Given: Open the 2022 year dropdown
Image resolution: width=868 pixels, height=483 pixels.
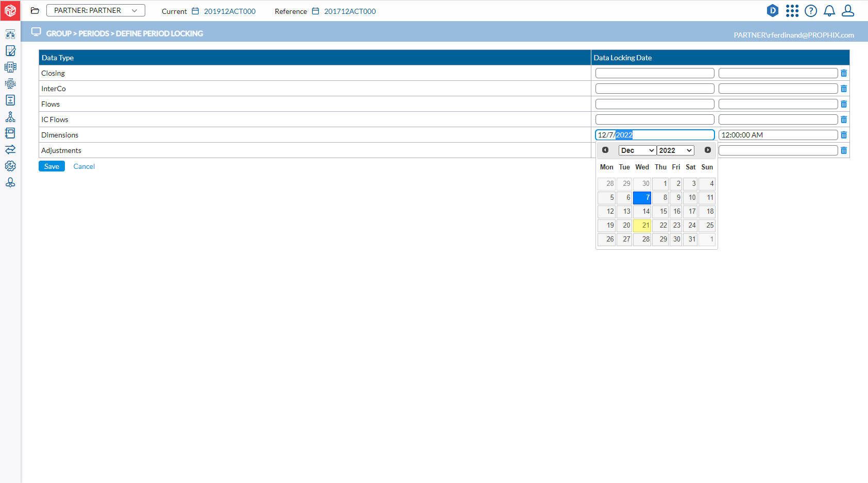Looking at the screenshot, I should (x=675, y=150).
